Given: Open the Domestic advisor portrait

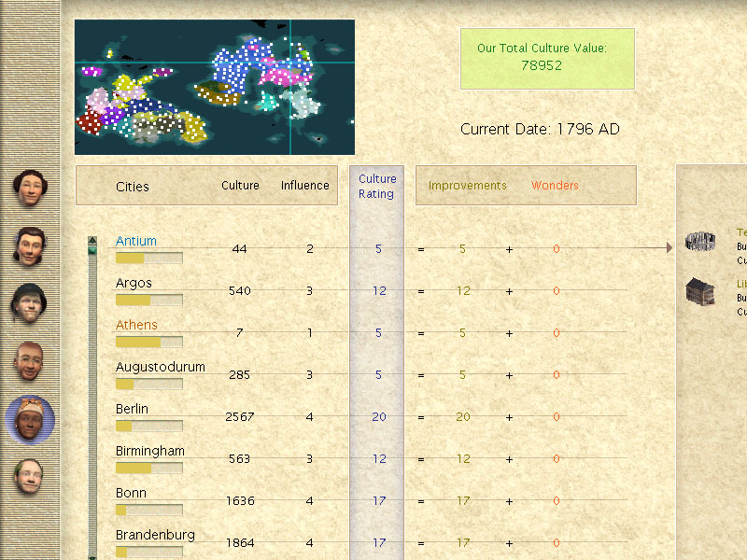Looking at the screenshot, I should point(30,189).
